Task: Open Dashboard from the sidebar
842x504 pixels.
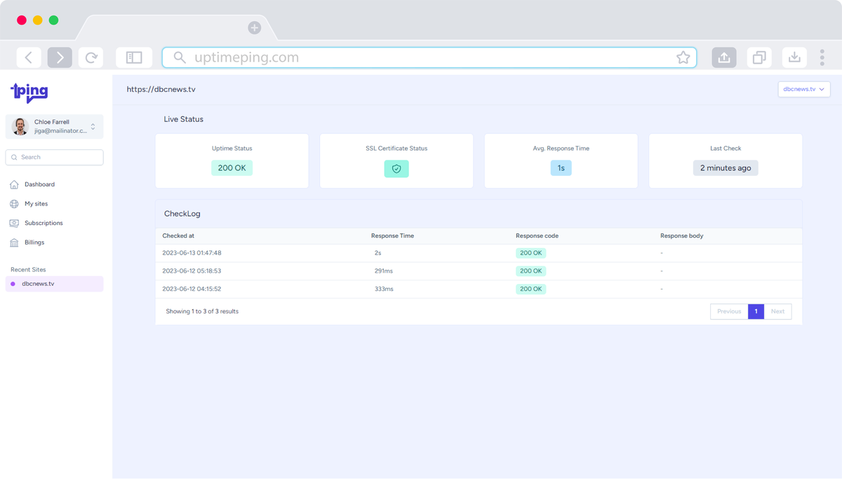Action: click(x=39, y=184)
